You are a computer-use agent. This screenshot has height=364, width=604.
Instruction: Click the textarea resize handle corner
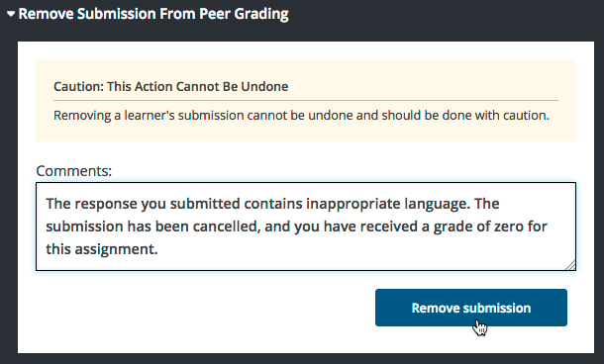click(x=570, y=265)
